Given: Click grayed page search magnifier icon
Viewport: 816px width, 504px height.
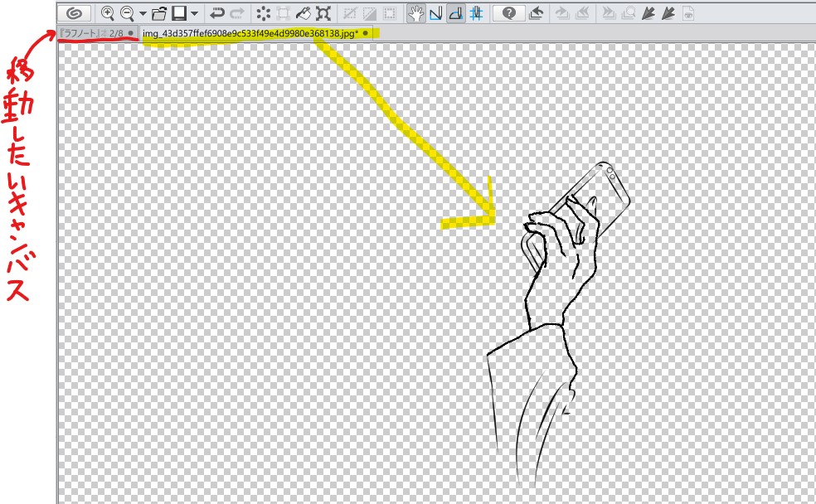Looking at the screenshot, I should [x=628, y=13].
